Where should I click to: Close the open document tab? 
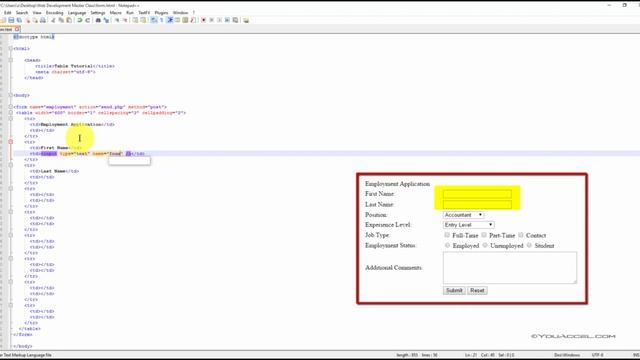[17, 29]
